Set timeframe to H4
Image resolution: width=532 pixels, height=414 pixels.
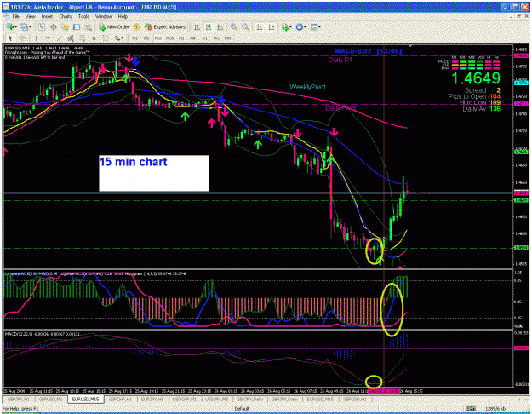[x=192, y=38]
